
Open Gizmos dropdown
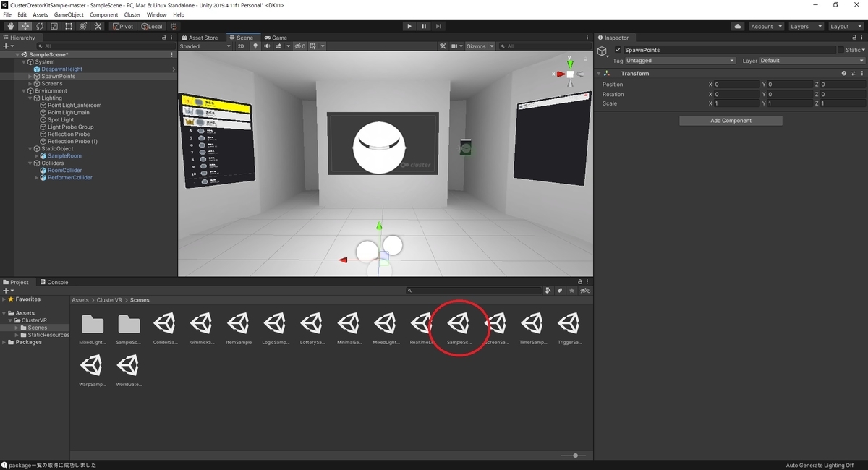(480, 46)
